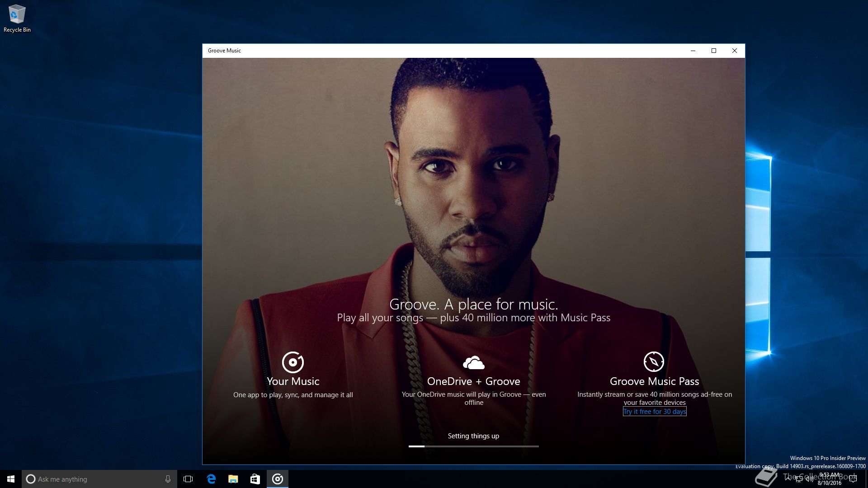Minimize the Groove Music window
Screen dimensions: 868x488
point(693,51)
